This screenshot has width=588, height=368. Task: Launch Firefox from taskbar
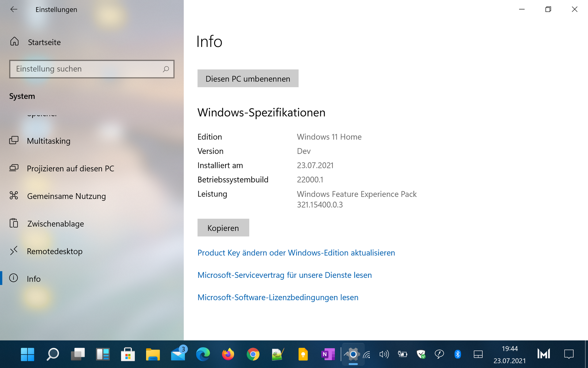coord(228,355)
